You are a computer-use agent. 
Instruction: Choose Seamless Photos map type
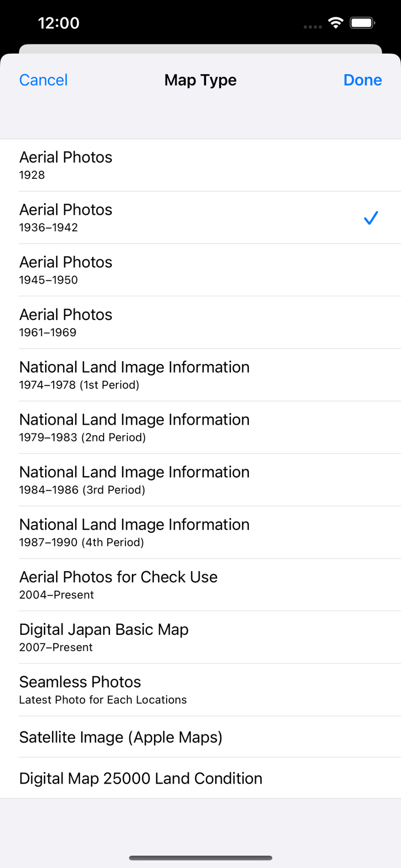[x=200, y=690]
